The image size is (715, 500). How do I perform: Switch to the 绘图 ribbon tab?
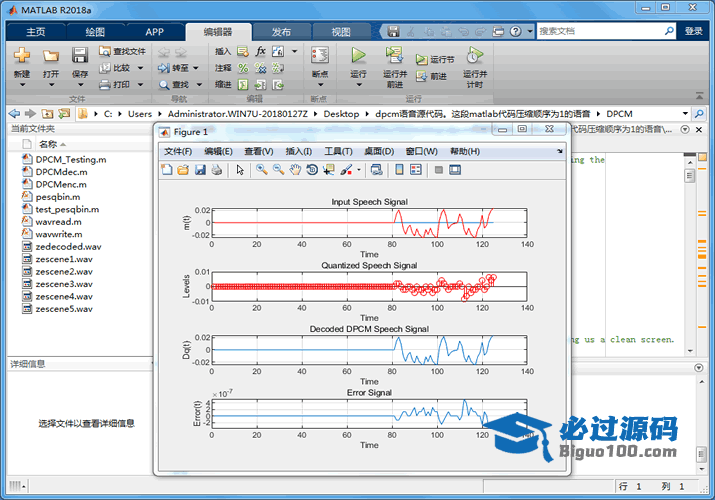(95, 31)
